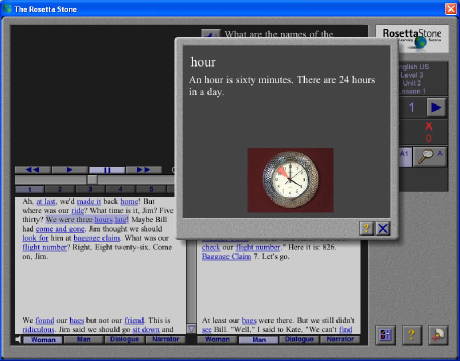This screenshot has width=460, height=361.
Task: Select story segment 1
Action: pos(29,189)
